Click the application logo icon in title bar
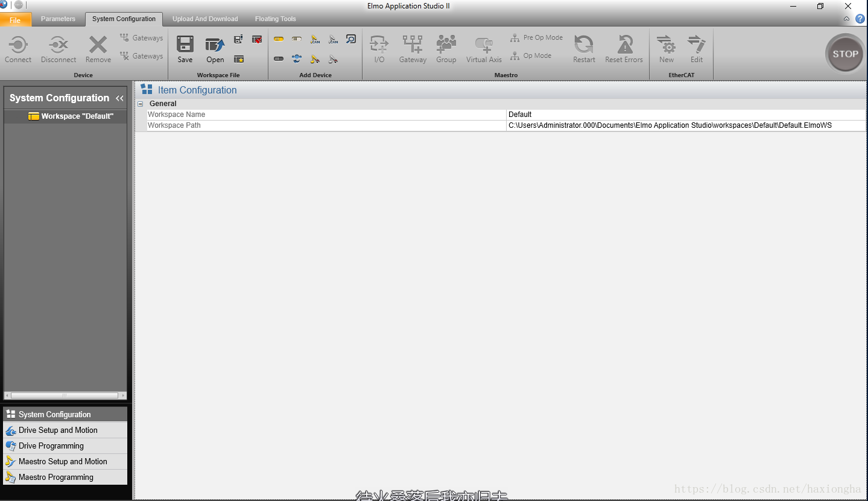868x501 pixels. click(x=4, y=5)
